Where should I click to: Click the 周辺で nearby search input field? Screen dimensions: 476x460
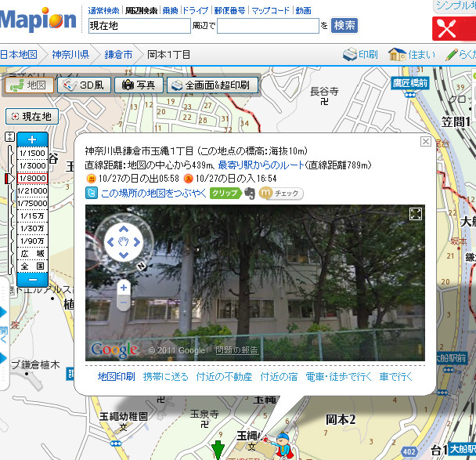pos(267,26)
